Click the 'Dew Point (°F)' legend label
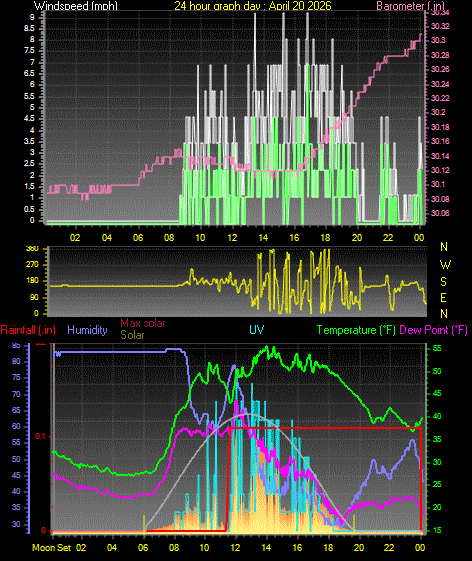The image size is (472, 561). pos(433,330)
